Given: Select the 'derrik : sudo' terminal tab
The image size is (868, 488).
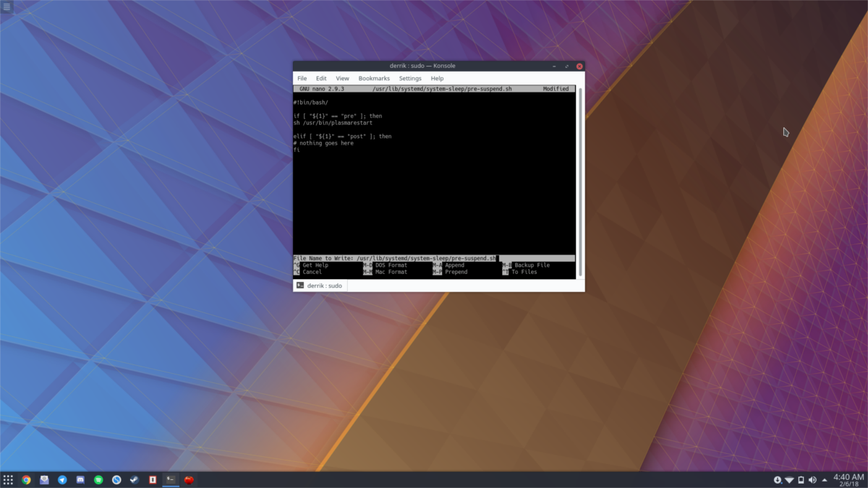Looking at the screenshot, I should click(319, 286).
